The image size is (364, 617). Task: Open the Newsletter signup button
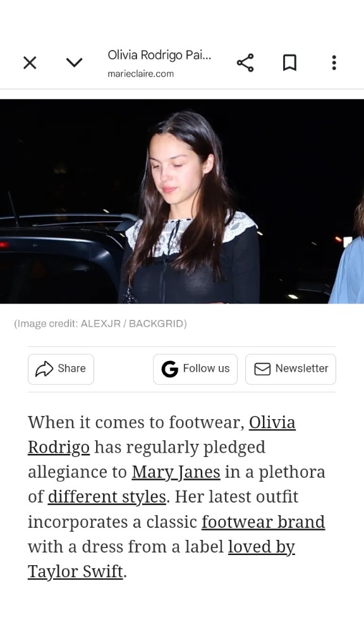[x=291, y=369]
